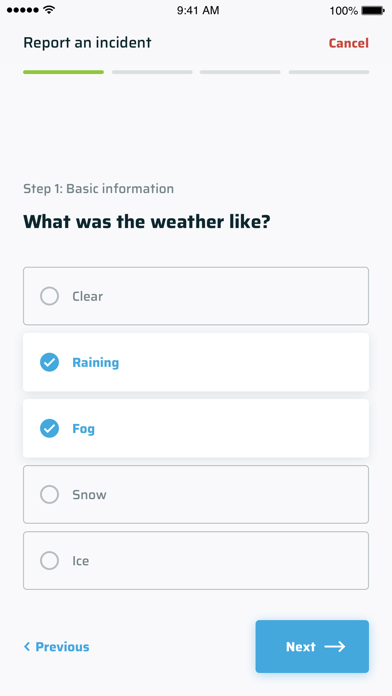Click the second progress bar segment

click(x=152, y=72)
